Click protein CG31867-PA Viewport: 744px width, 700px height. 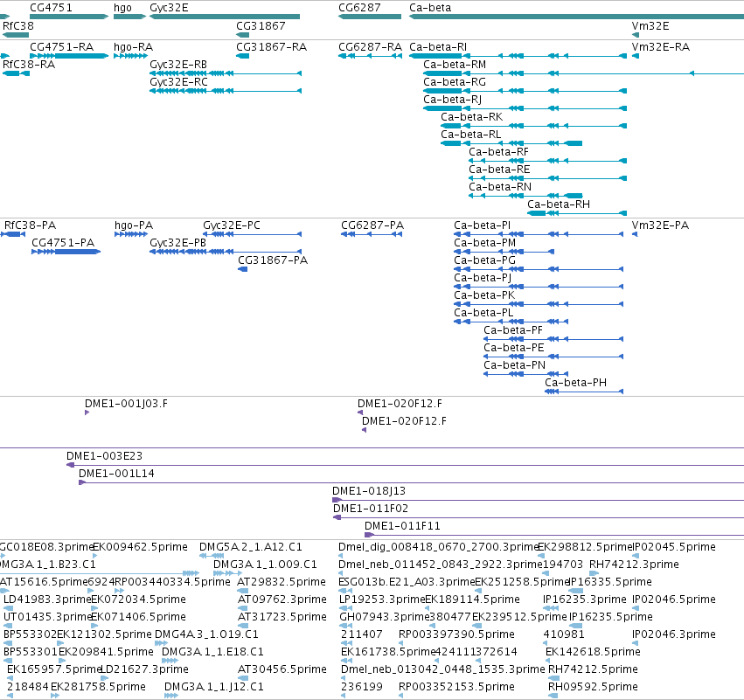click(273, 260)
